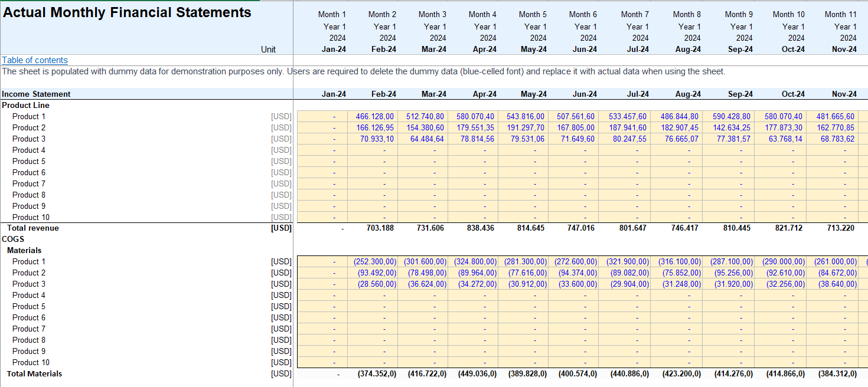Click the Materials subheading cell
Screen dimensions: 868x387
[24, 250]
